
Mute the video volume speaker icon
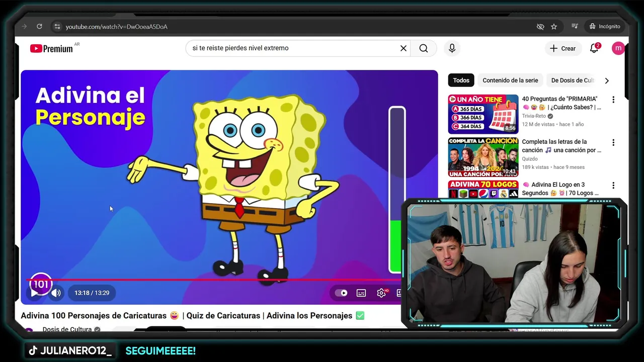[x=56, y=293]
